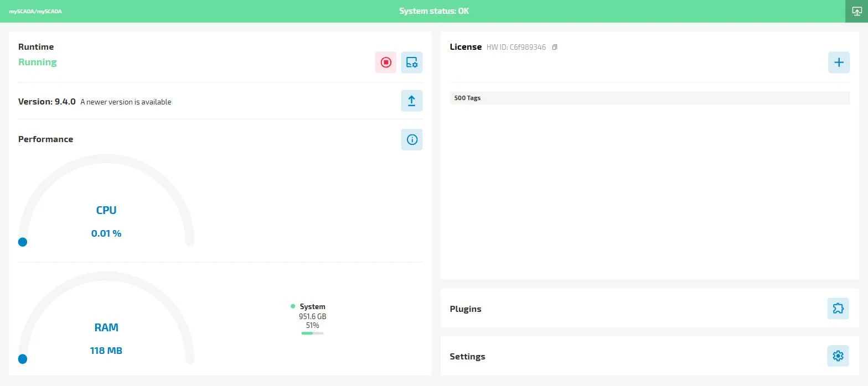
Task: Stop the running runtime
Action: (x=386, y=62)
